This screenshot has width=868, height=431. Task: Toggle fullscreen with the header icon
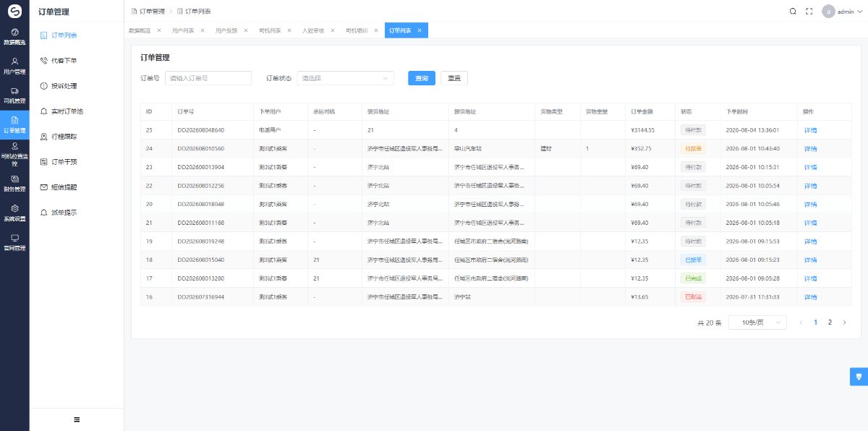coord(809,12)
